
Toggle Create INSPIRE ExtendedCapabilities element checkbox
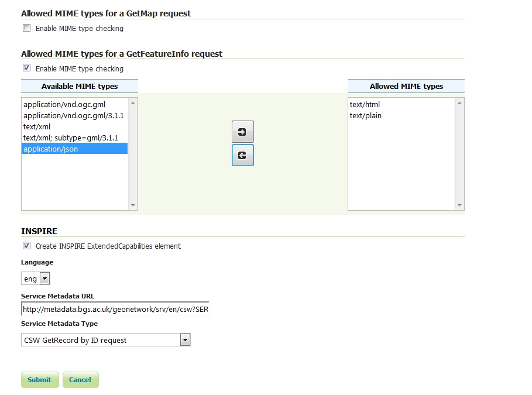click(26, 245)
